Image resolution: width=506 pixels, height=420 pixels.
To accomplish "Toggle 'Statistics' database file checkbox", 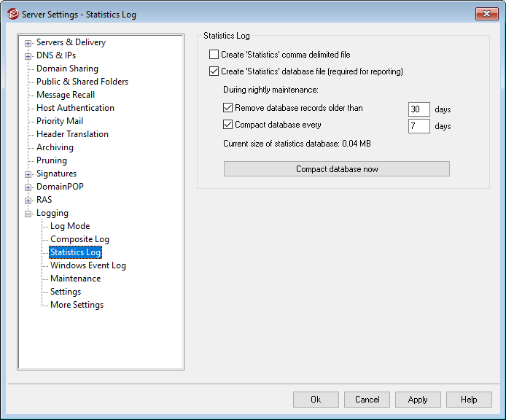I will pos(214,71).
